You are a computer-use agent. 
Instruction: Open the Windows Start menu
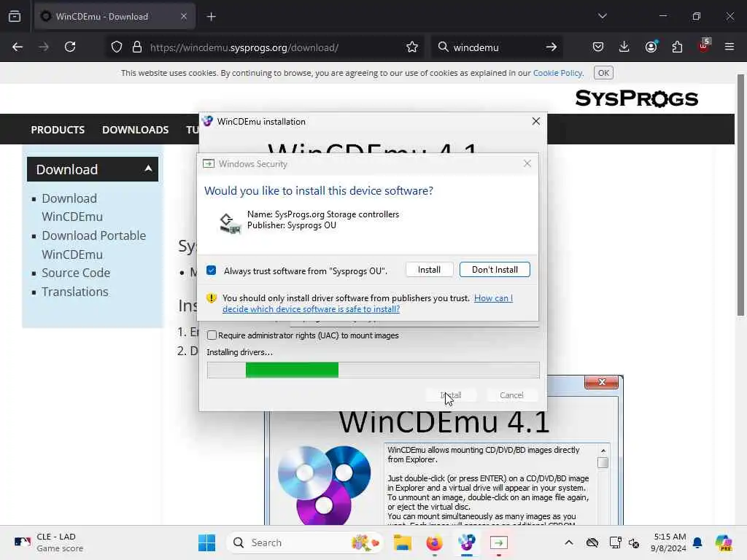coord(206,542)
